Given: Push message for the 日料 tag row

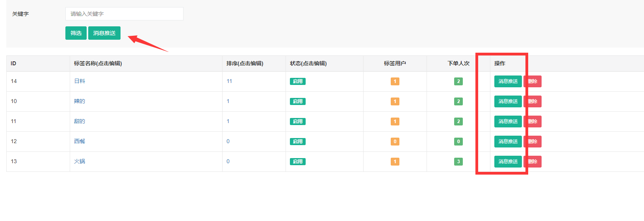Looking at the screenshot, I should [x=508, y=81].
